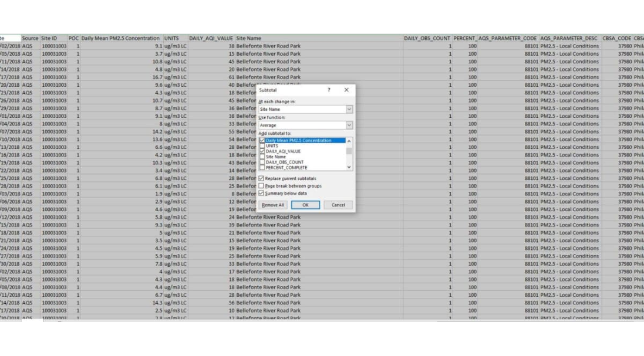Open the Use function dropdown
Screen dimensions: 644x356
(349, 125)
